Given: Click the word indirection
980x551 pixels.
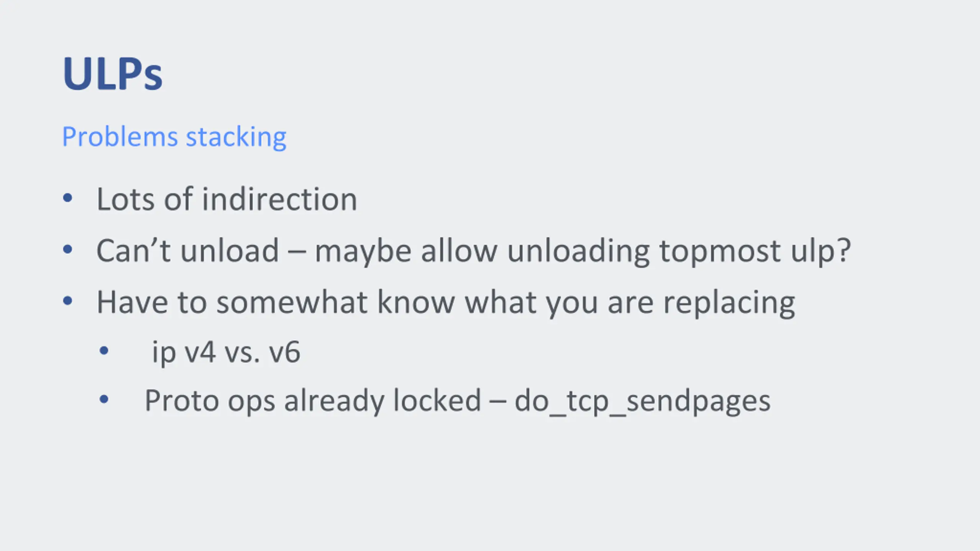Looking at the screenshot, I should [279, 199].
